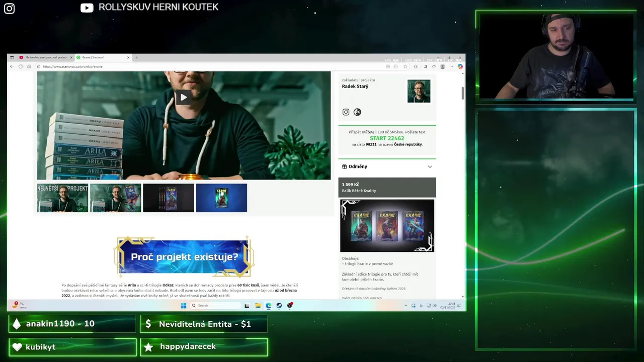Open the volume control in the system tray
This screenshot has height=362, width=644.
(434, 305)
